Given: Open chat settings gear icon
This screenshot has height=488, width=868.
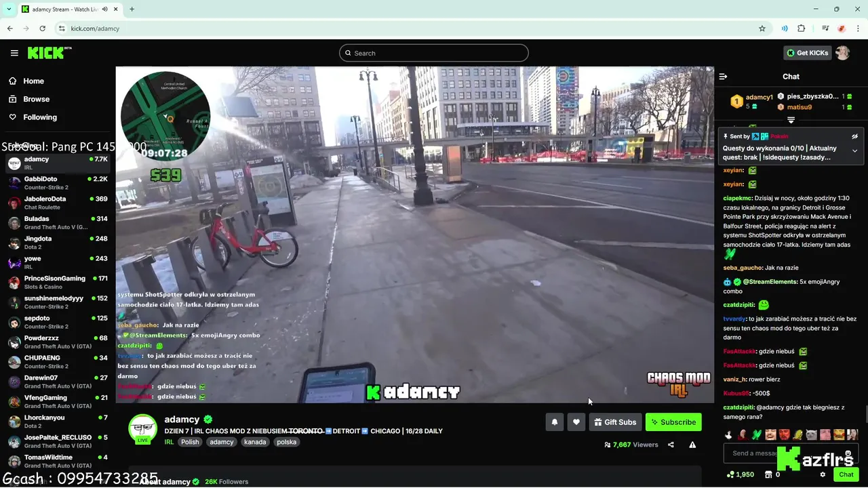Looking at the screenshot, I should click(x=823, y=474).
